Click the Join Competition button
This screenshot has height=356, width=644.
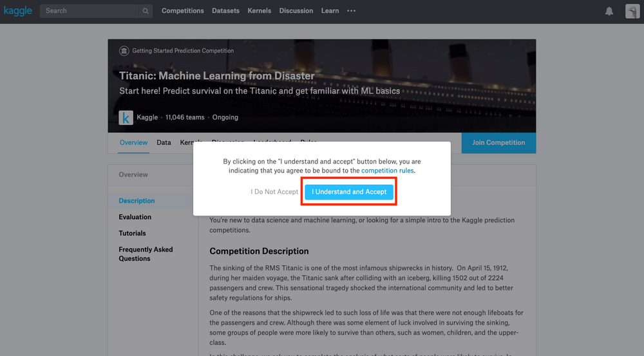click(498, 143)
